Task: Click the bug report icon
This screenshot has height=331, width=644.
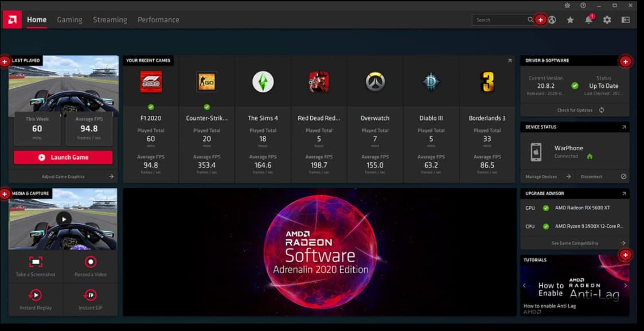Action: pos(567,5)
